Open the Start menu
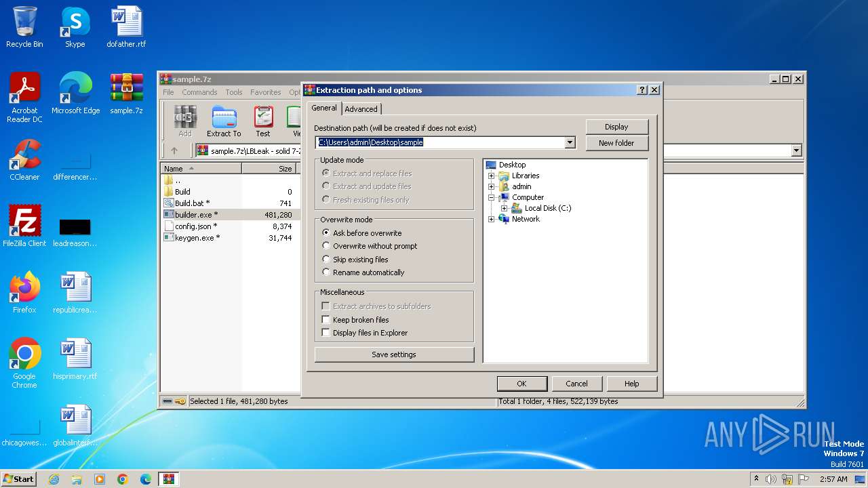This screenshot has height=488, width=868. tap(19, 479)
